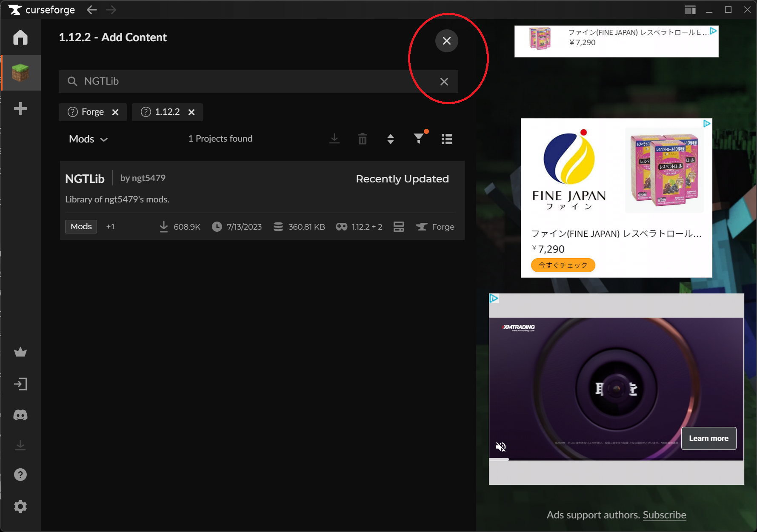Click the server pack icon on NGTLib card
The height and width of the screenshot is (532, 757).
[399, 227]
